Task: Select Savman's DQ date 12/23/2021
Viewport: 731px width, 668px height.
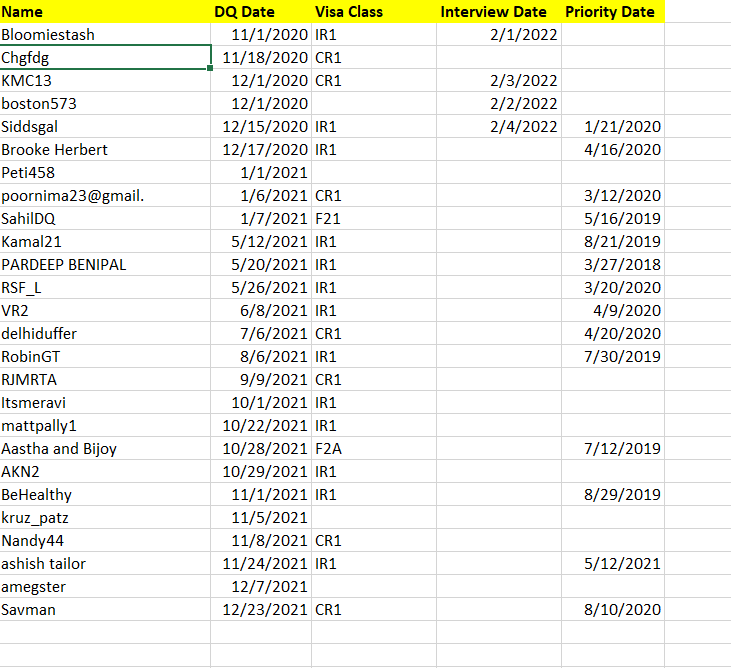Action: pyautogui.click(x=261, y=609)
